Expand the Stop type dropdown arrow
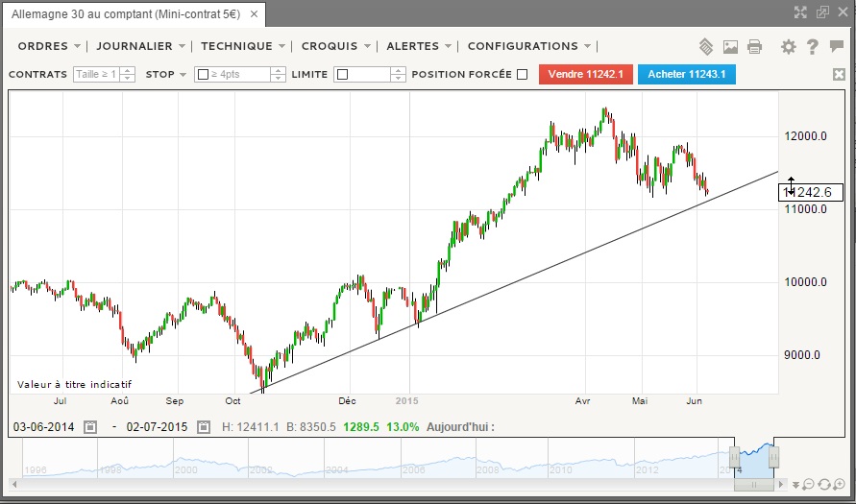The image size is (856, 504). (x=183, y=75)
